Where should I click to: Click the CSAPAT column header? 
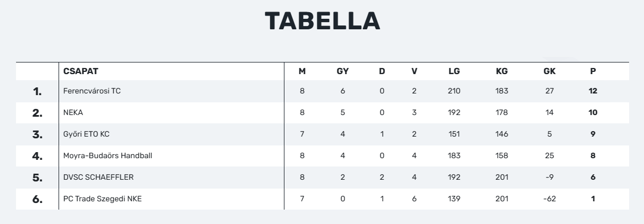tap(81, 71)
